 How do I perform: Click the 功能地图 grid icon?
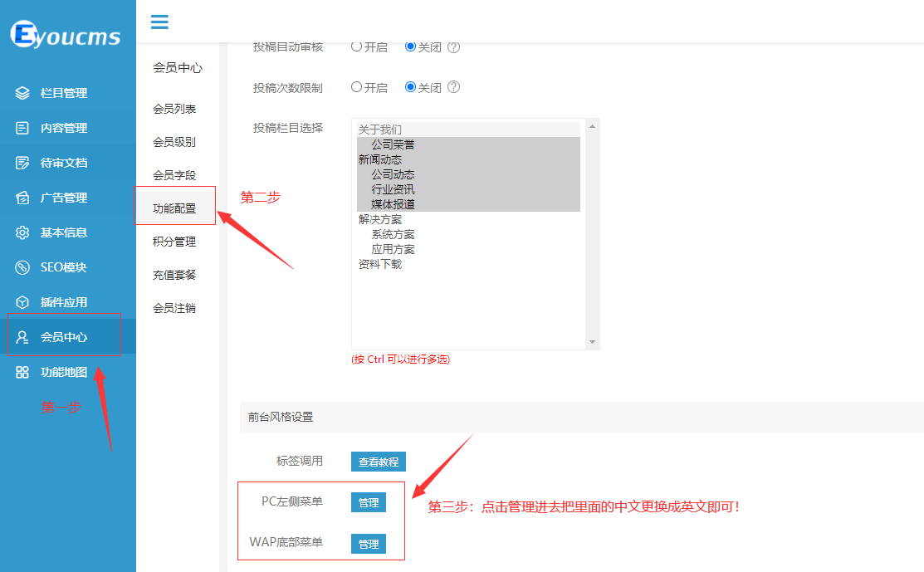pos(22,372)
